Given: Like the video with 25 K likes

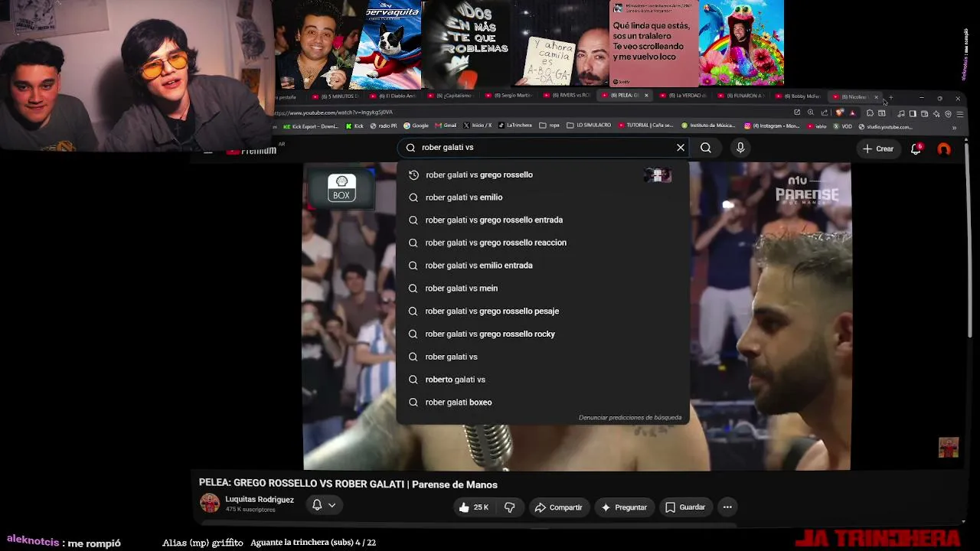Looking at the screenshot, I should pyautogui.click(x=474, y=507).
